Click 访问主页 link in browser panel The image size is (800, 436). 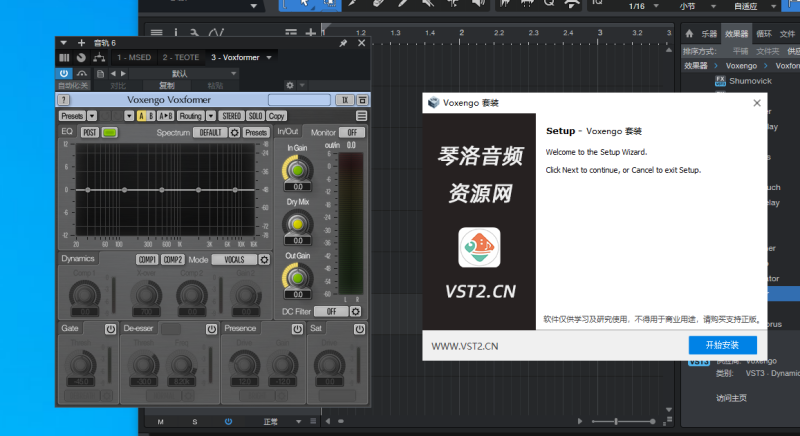coord(731,398)
